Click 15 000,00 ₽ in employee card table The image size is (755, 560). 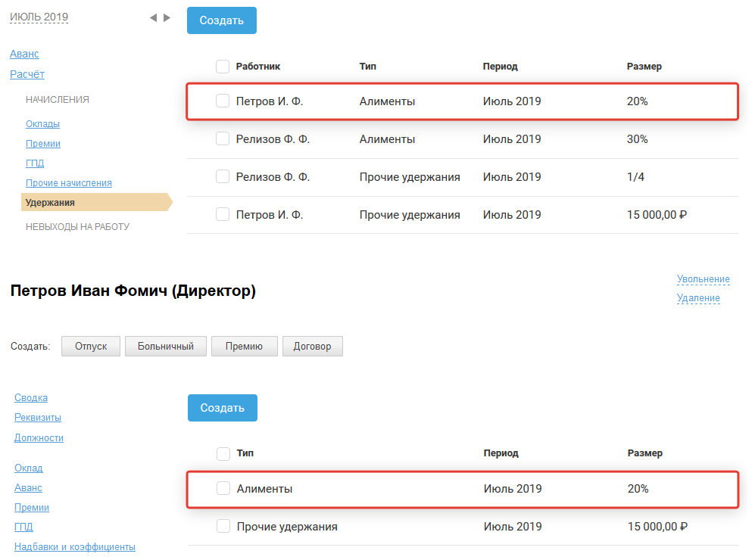(658, 527)
